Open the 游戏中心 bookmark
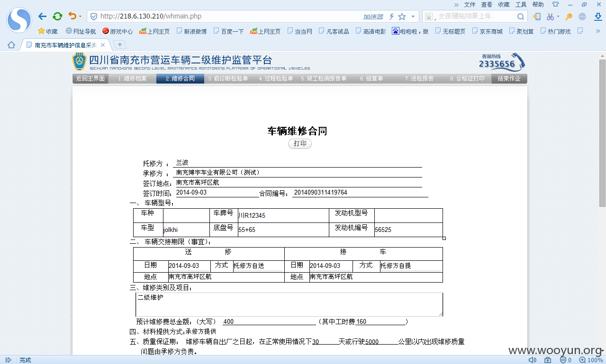Image resolution: width=606 pixels, height=364 pixels. [x=118, y=31]
